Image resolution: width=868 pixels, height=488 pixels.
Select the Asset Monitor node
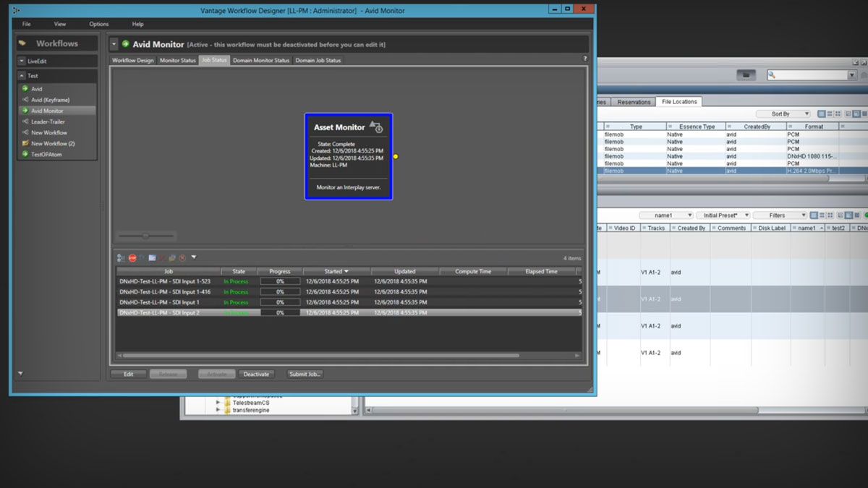349,156
